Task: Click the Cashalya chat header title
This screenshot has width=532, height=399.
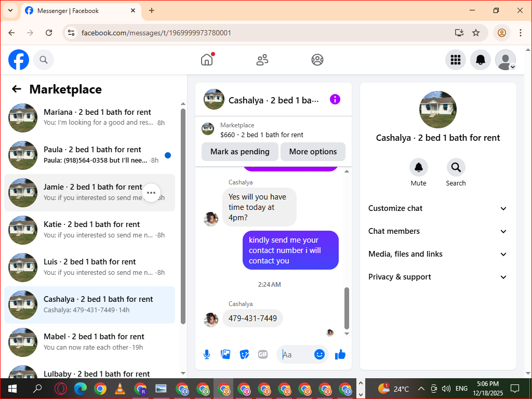Action: tap(273, 100)
